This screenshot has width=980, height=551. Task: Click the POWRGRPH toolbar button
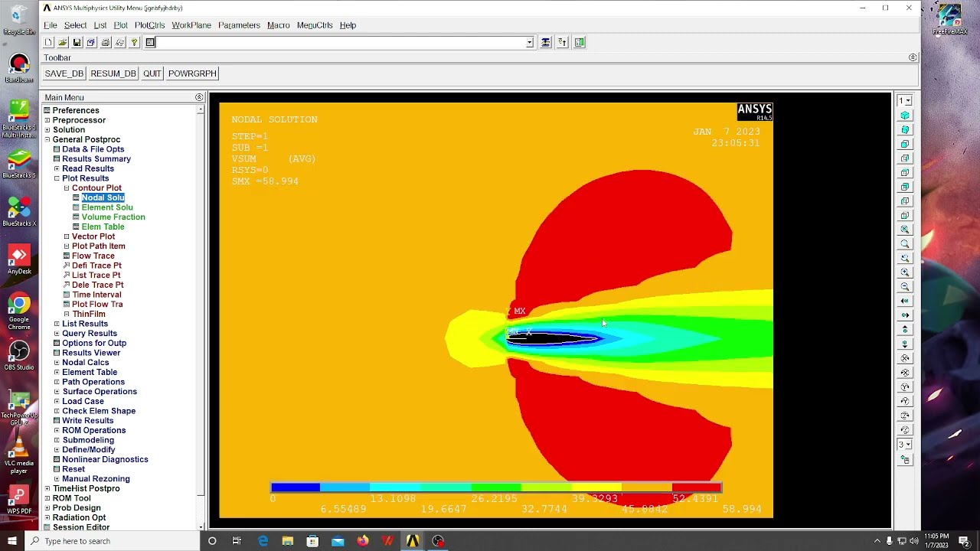(192, 73)
